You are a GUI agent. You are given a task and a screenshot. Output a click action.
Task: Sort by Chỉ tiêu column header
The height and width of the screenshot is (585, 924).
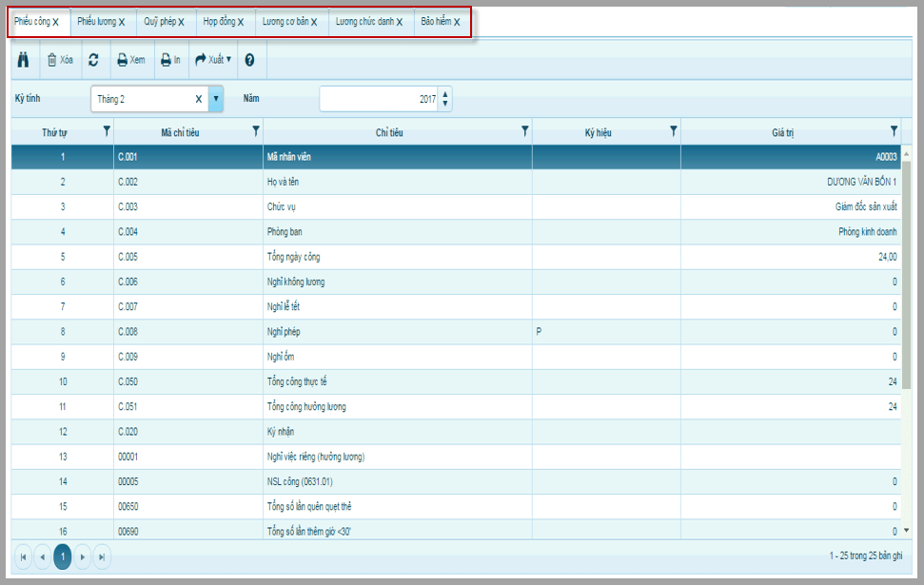pyautogui.click(x=389, y=132)
